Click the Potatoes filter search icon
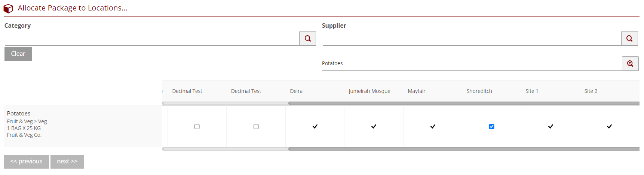644x175 pixels. [x=630, y=64]
